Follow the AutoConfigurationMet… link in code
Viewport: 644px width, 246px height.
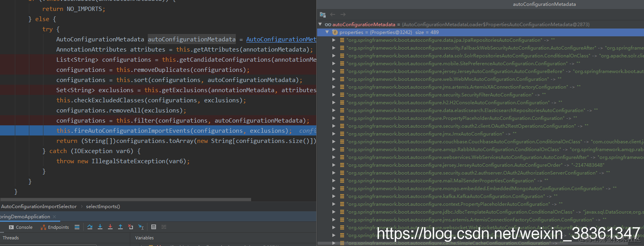[281, 39]
